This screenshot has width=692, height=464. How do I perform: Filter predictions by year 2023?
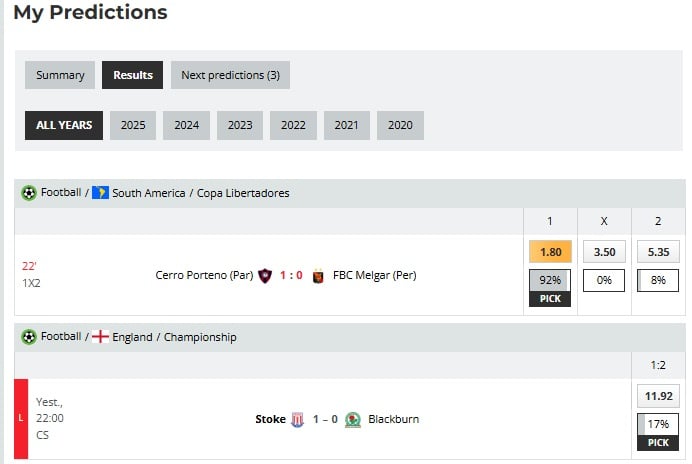tap(240, 125)
